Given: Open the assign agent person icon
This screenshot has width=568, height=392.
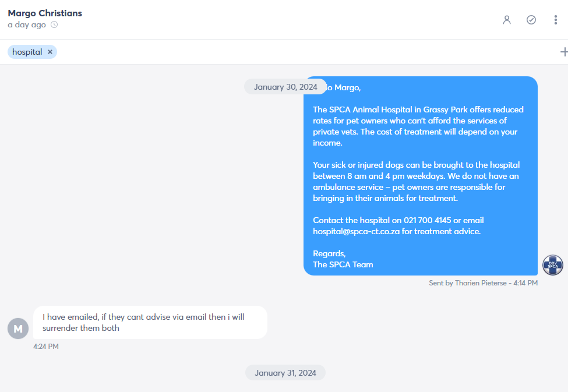Looking at the screenshot, I should point(507,20).
